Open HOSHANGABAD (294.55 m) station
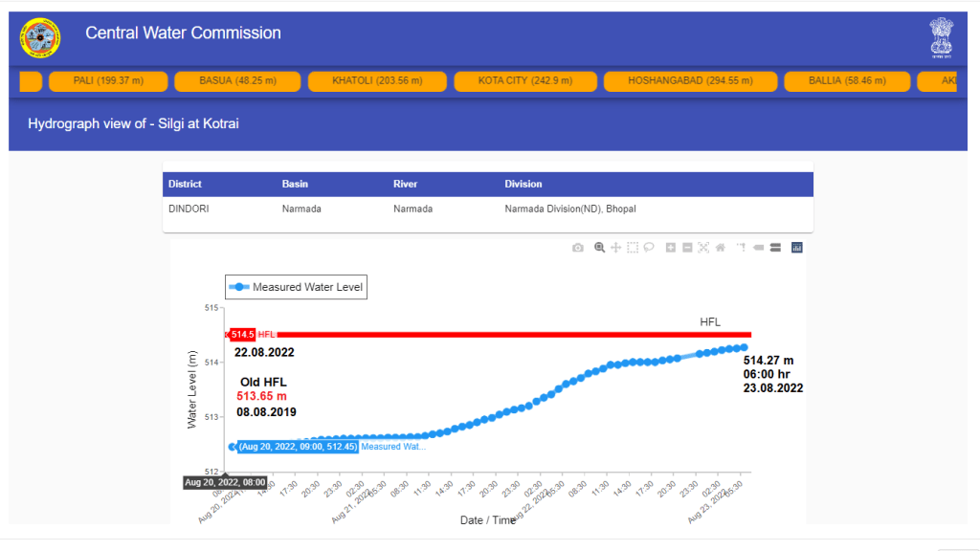The height and width of the screenshot is (551, 980). pos(689,81)
